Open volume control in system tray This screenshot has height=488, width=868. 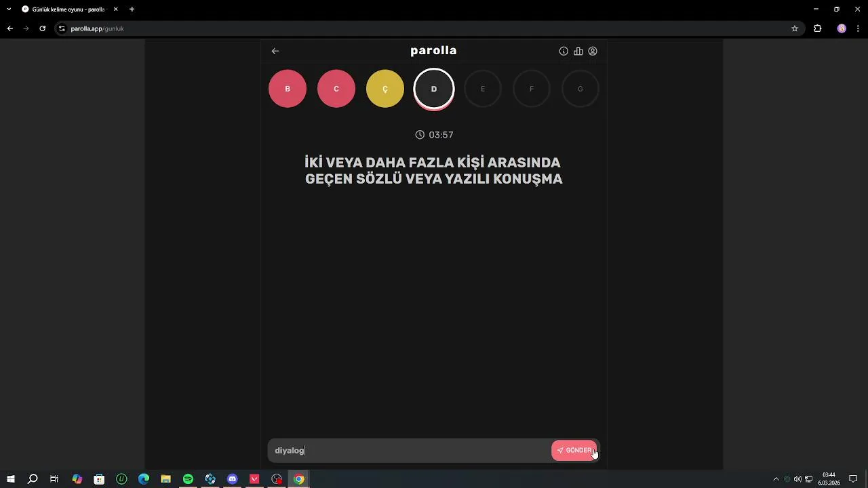point(797,479)
